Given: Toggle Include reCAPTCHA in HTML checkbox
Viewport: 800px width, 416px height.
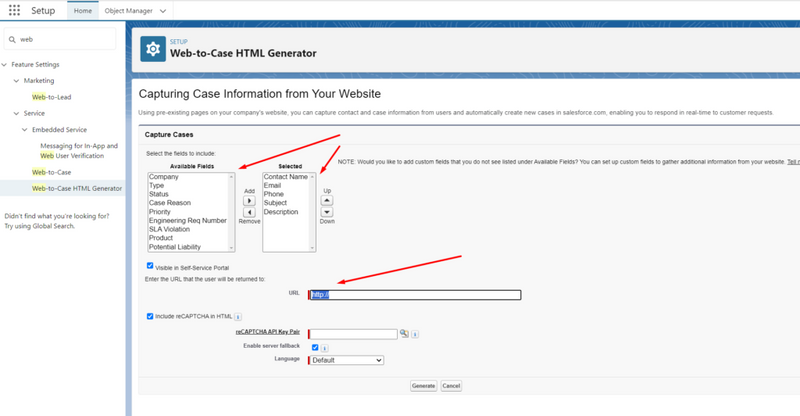Looking at the screenshot, I should click(x=150, y=316).
